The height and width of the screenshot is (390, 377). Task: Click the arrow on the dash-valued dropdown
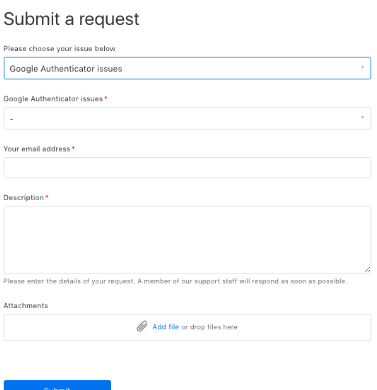pos(362,117)
